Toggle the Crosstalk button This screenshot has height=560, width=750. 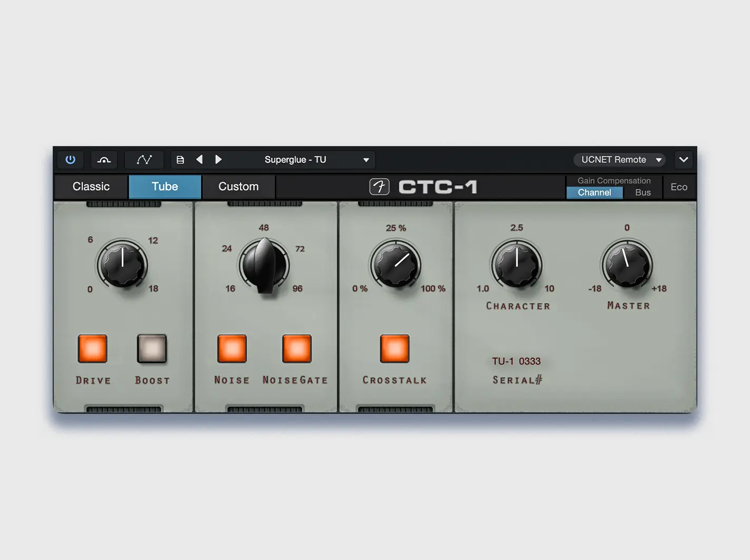(x=395, y=349)
